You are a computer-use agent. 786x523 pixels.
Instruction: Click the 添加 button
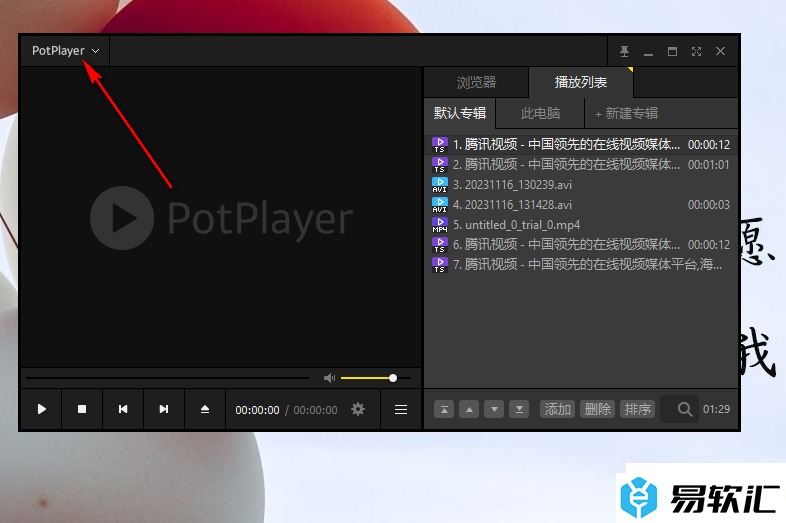tap(557, 409)
